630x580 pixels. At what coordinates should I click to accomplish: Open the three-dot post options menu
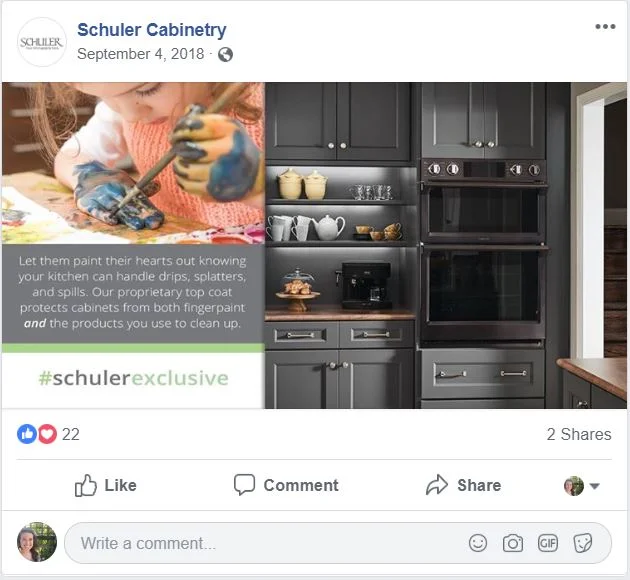[x=605, y=27]
